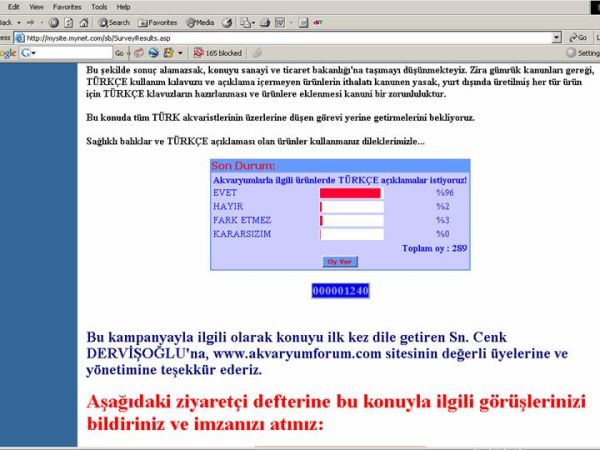The height and width of the screenshot is (450, 600).
Task: Click the greyed AutoLink icon in Google toolbar
Action: tap(258, 53)
